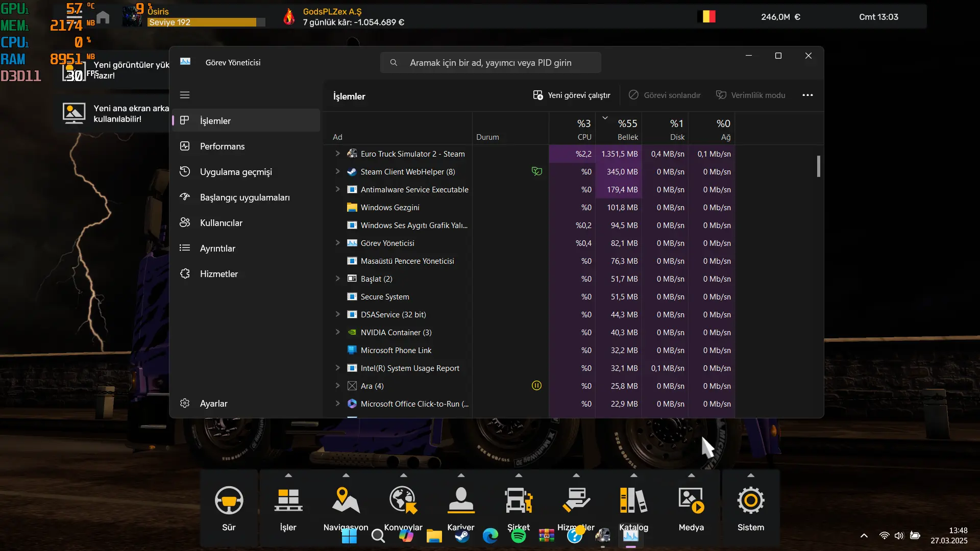This screenshot has height=551, width=980.
Task: Click the 1.351,5 MB memory cell
Action: (x=619, y=154)
